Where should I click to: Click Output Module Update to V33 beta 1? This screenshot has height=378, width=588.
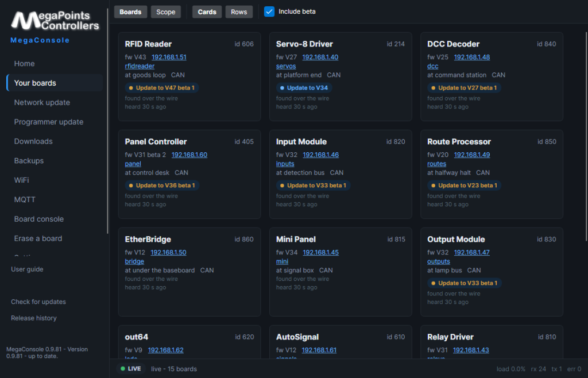point(465,283)
